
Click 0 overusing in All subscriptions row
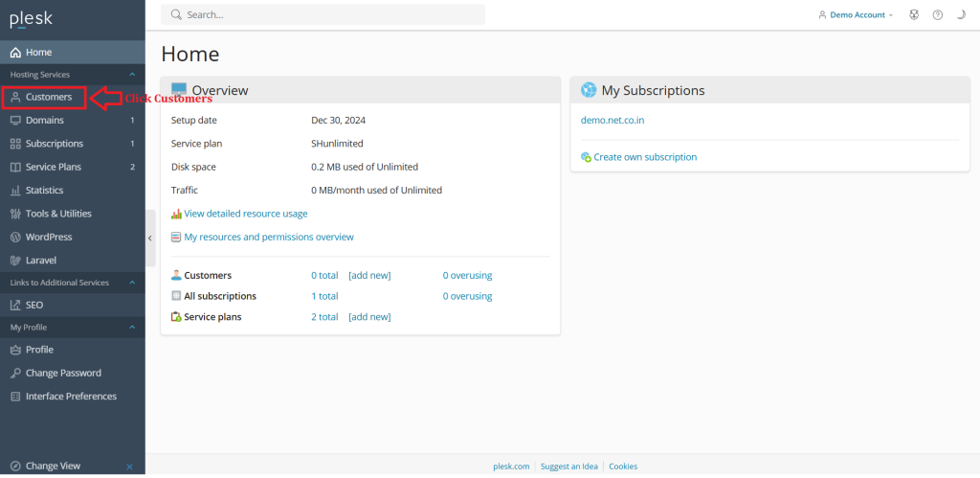click(x=467, y=297)
